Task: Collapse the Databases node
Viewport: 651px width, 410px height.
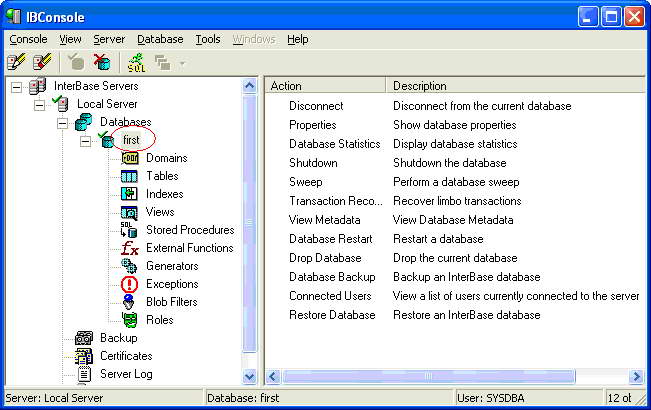Action: [62, 123]
